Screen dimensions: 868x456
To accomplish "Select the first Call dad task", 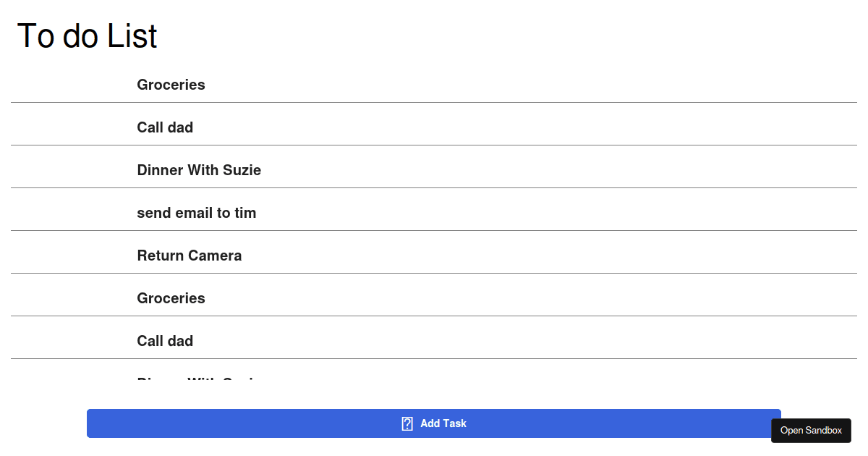I will click(165, 127).
